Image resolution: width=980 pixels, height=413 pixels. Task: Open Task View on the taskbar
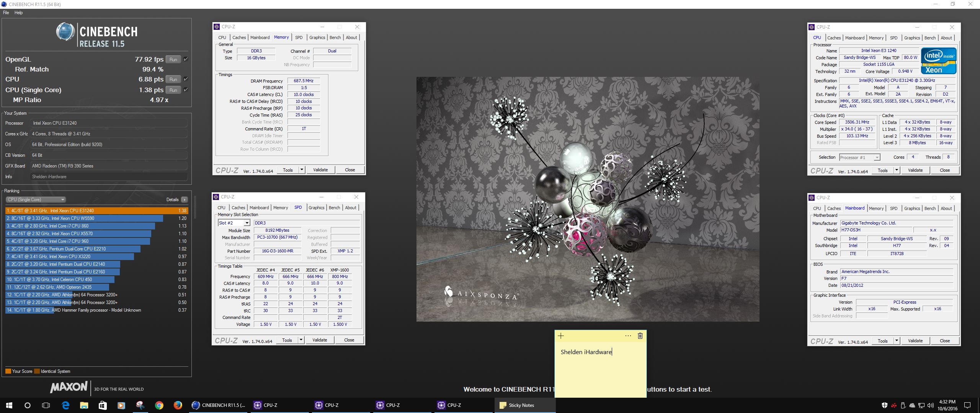[x=46, y=405]
